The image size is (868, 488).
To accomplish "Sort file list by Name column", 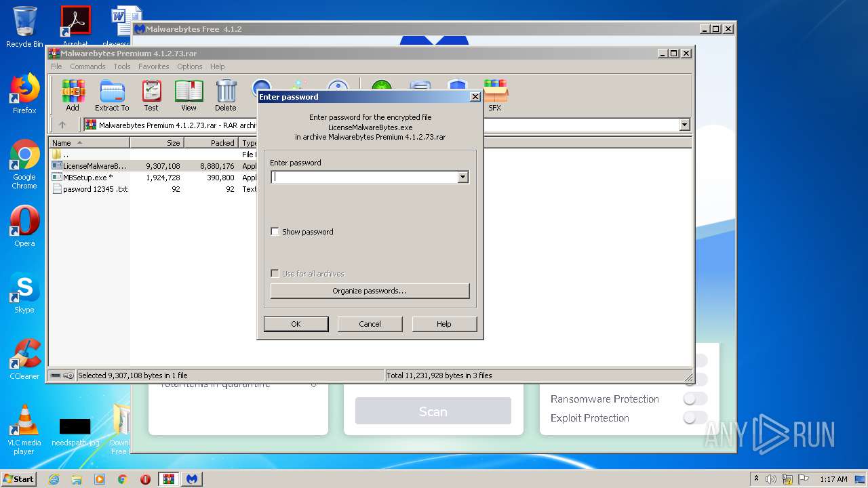I will 90,143.
